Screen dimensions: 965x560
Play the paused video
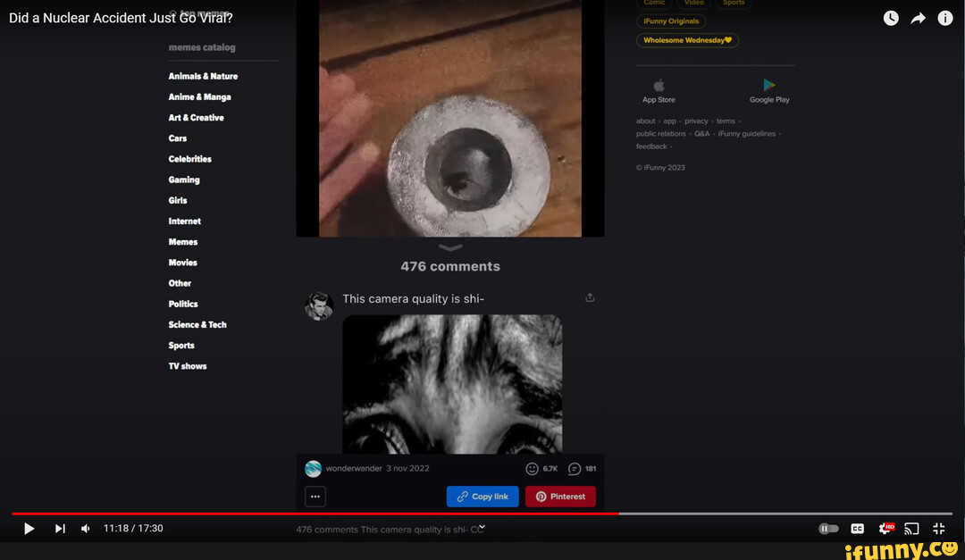(x=29, y=529)
